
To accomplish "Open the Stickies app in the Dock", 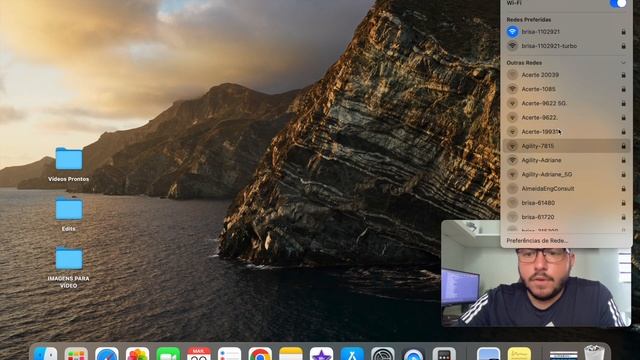I will 519,354.
